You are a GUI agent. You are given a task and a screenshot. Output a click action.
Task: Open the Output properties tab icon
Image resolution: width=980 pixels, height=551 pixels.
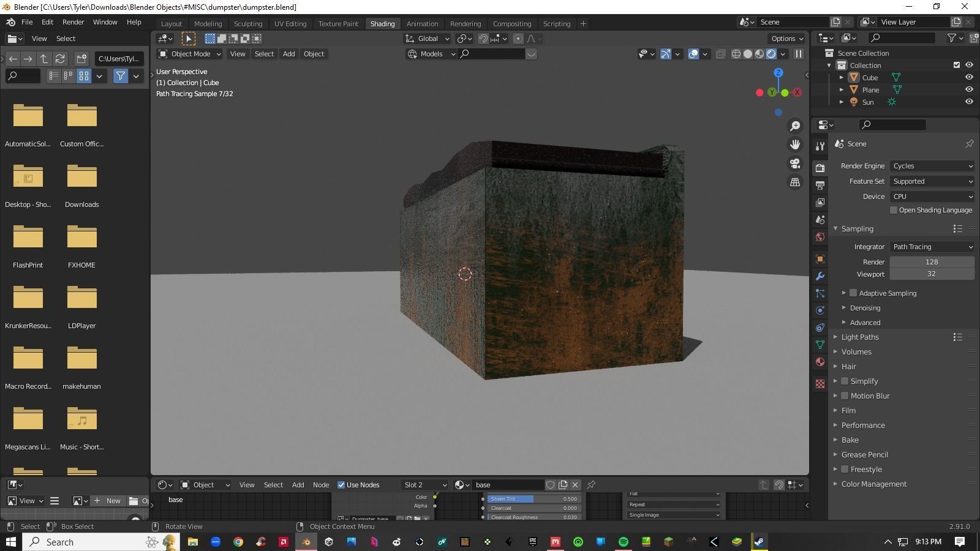coord(820,185)
